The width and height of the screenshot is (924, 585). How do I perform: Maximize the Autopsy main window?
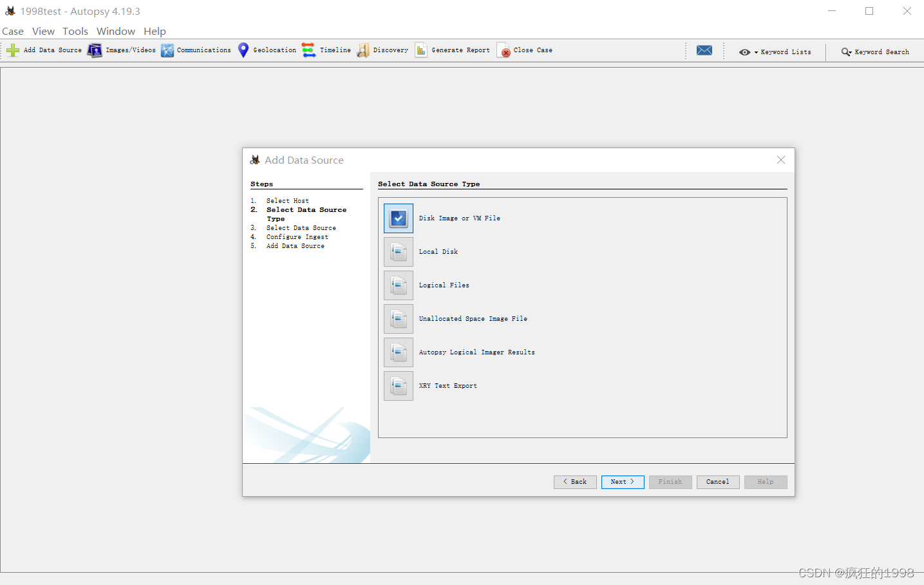click(x=869, y=11)
